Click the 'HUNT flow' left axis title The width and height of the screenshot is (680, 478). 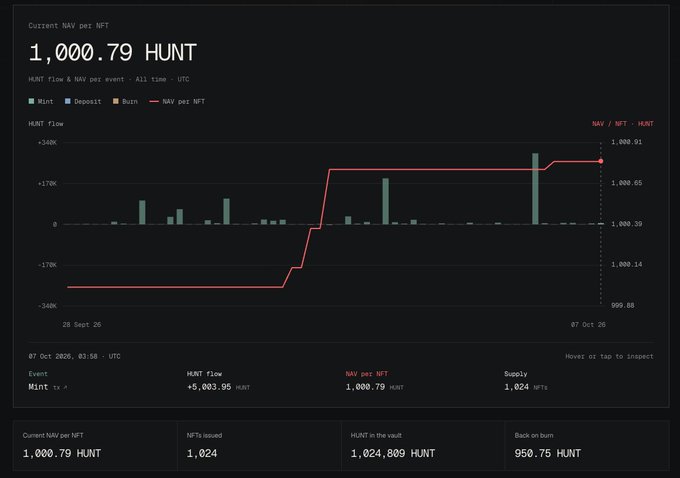(46, 124)
